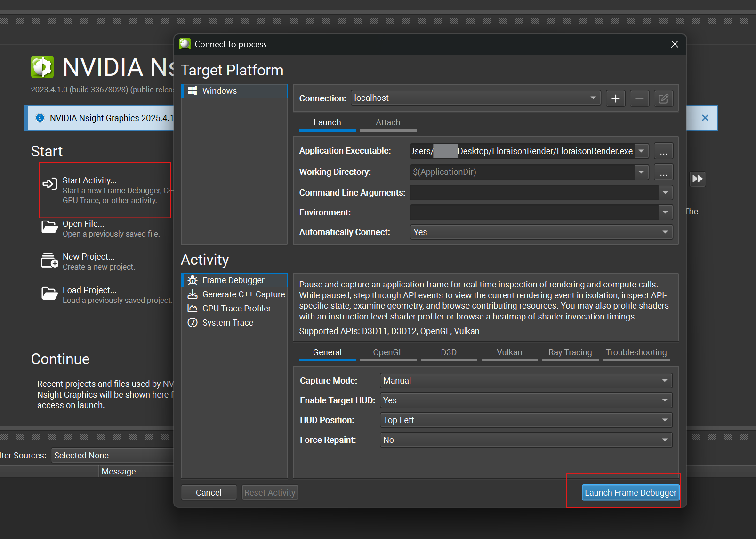This screenshot has width=756, height=539.
Task: Select the GPU Trace Profiler activity
Action: tap(236, 309)
